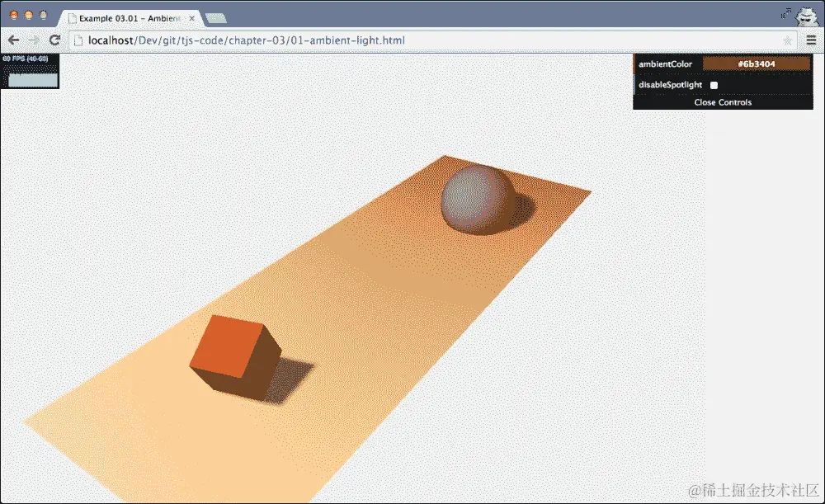
Task: Click the fullscreen arrows icon
Action: [x=786, y=14]
